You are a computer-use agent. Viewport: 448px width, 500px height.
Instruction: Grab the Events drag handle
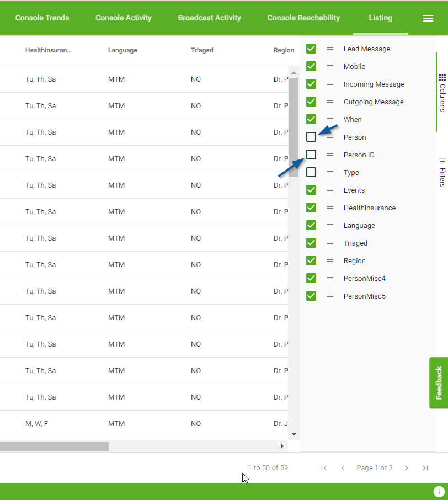click(x=330, y=190)
